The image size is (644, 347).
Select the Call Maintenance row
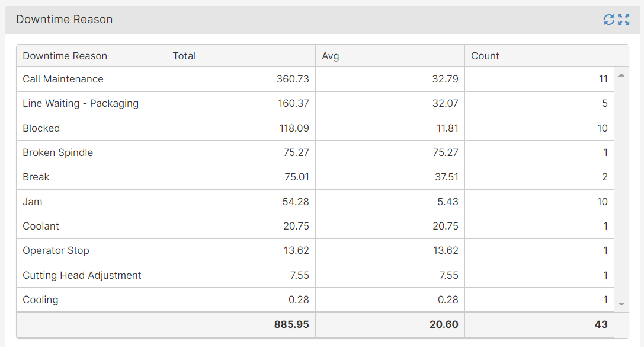tap(63, 79)
